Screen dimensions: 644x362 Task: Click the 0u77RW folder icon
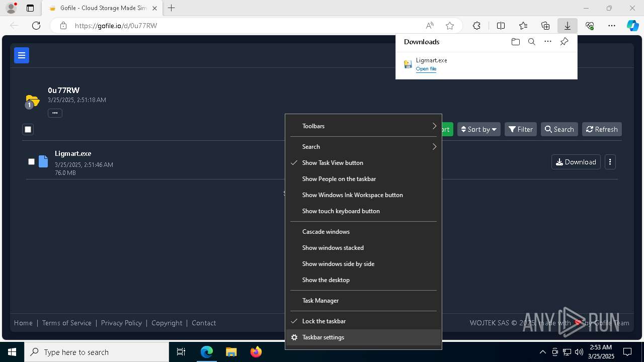[x=32, y=101]
